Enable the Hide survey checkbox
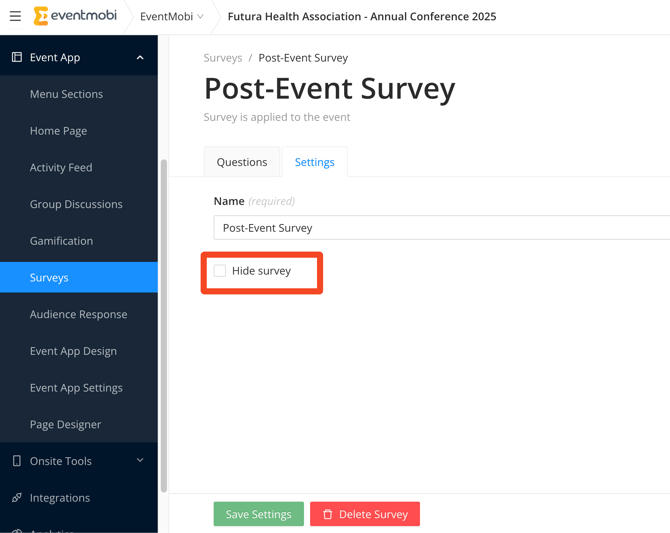 tap(220, 271)
